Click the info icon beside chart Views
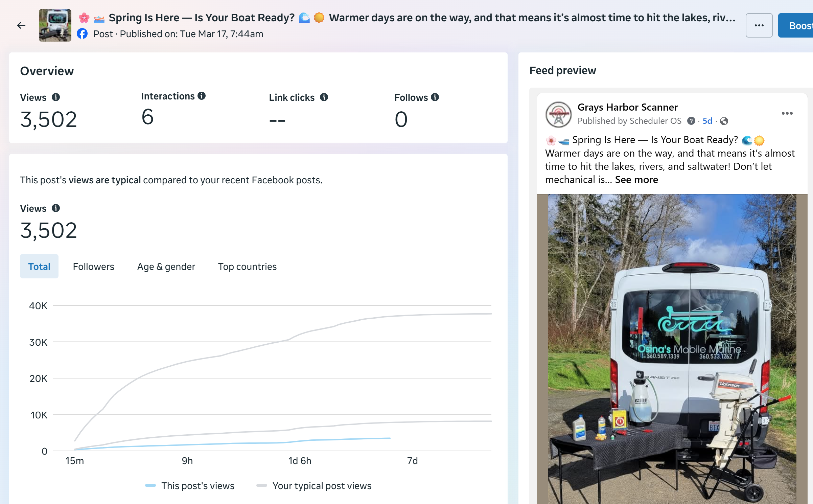813x504 pixels. tap(56, 208)
